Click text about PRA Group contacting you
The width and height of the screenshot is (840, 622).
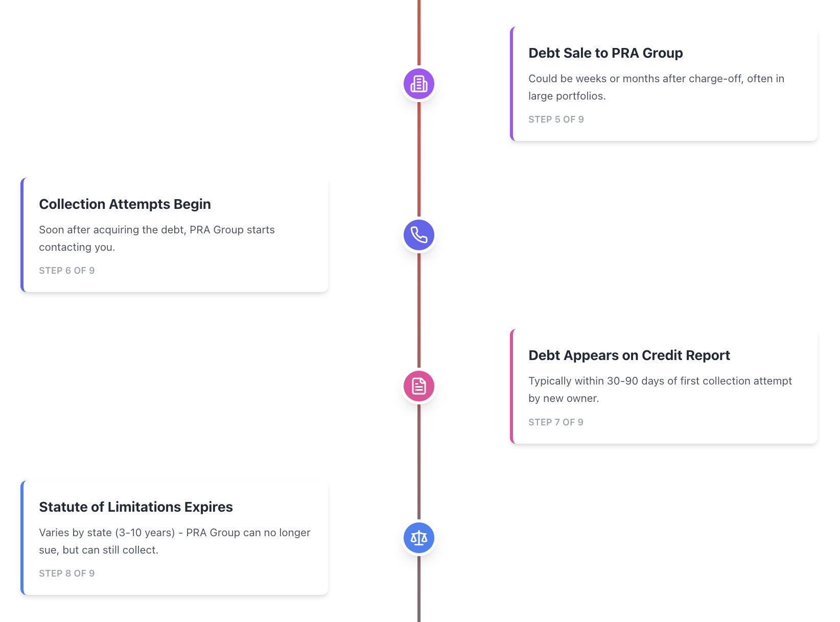tap(157, 238)
